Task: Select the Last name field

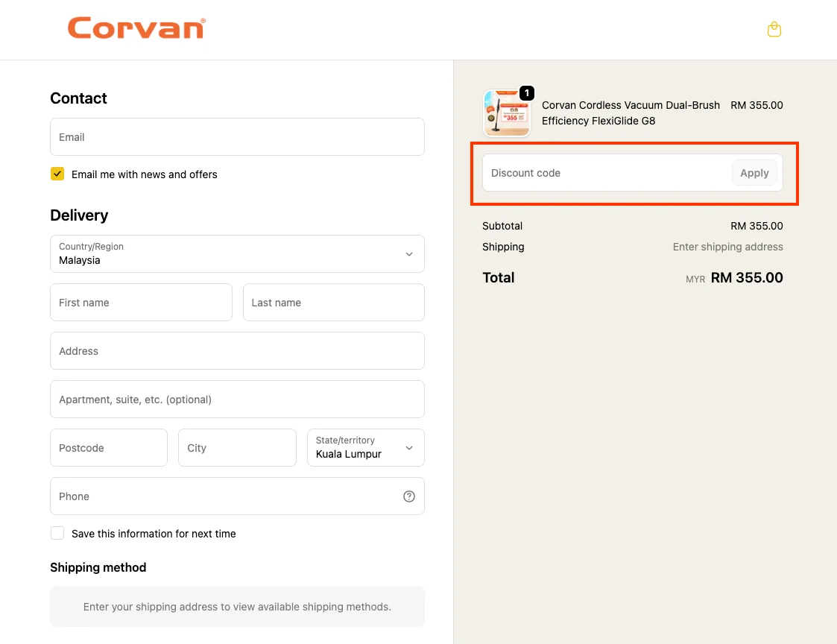Action: (334, 302)
